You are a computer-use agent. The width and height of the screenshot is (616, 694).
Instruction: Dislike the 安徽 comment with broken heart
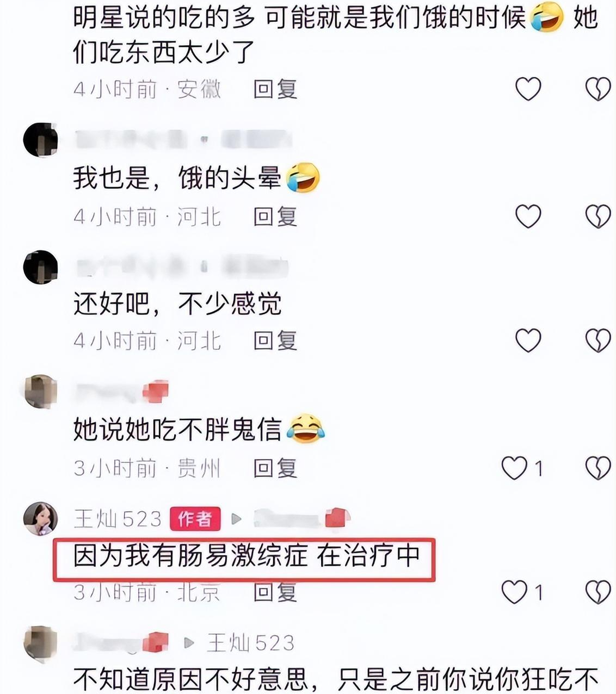click(598, 89)
